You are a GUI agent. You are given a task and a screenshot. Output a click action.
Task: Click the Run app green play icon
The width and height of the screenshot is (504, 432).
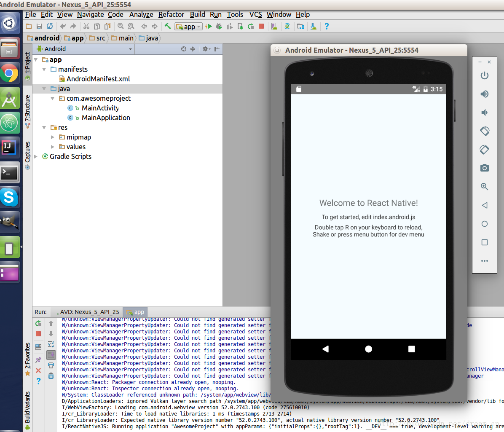209,27
